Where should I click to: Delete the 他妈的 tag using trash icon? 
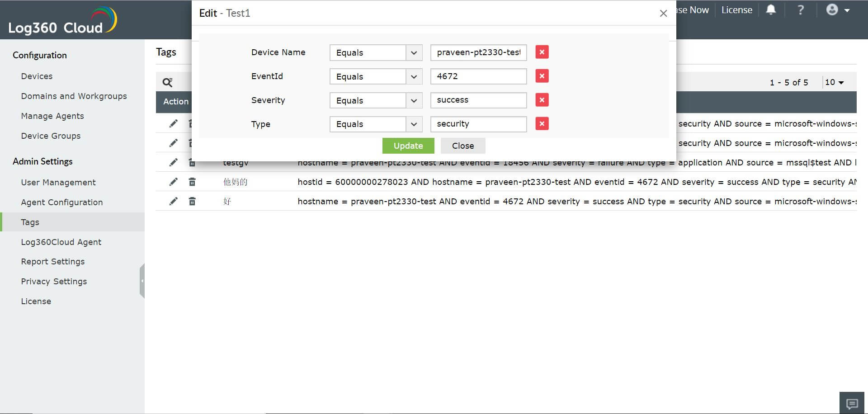click(192, 182)
